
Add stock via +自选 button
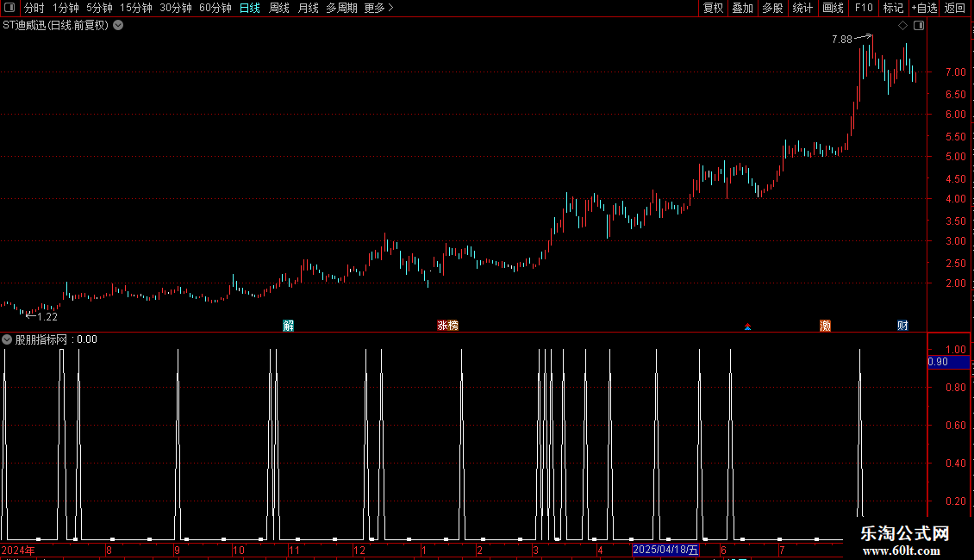click(924, 8)
